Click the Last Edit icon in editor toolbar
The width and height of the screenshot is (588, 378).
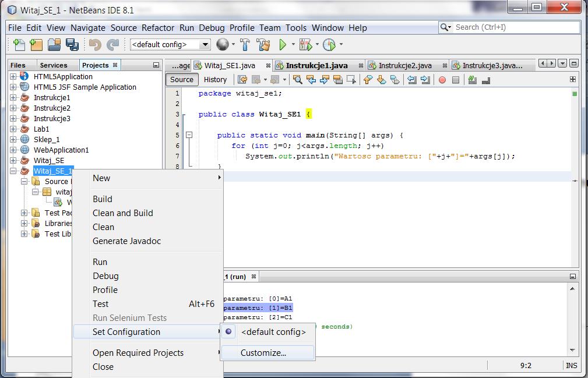tap(242, 79)
